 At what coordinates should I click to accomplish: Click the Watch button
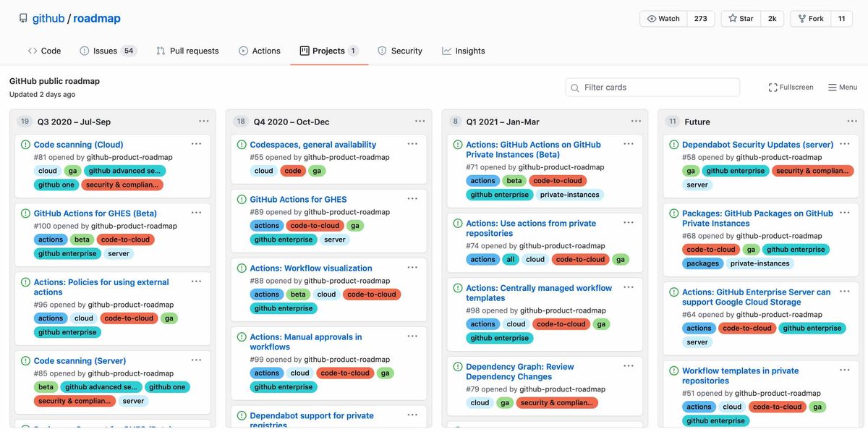(663, 19)
